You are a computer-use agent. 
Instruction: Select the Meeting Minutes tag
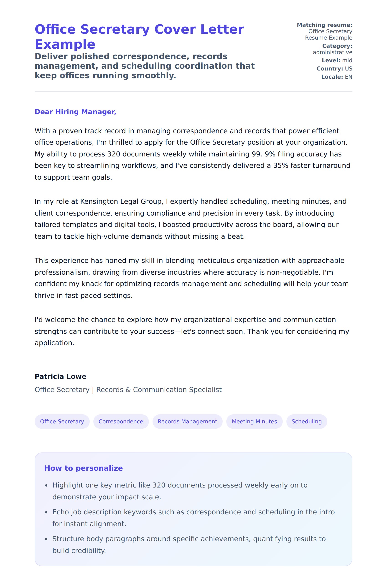tap(254, 421)
